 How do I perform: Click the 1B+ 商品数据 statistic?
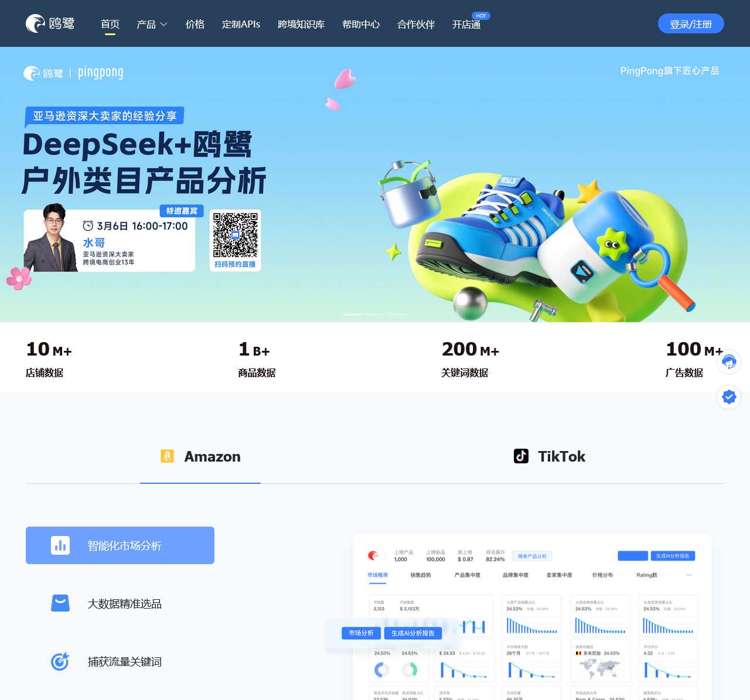pos(257,359)
